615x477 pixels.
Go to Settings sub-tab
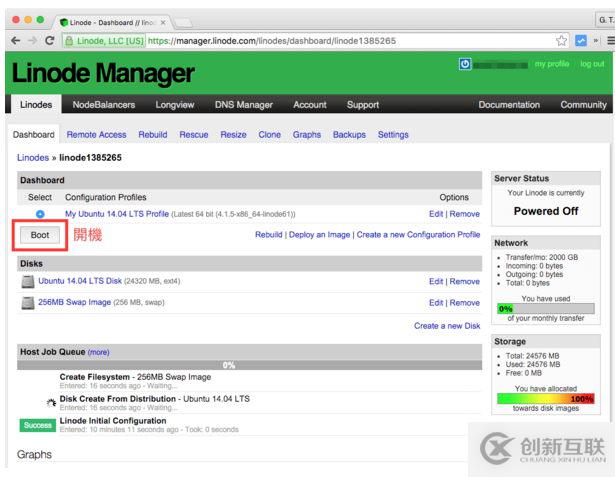coord(393,135)
